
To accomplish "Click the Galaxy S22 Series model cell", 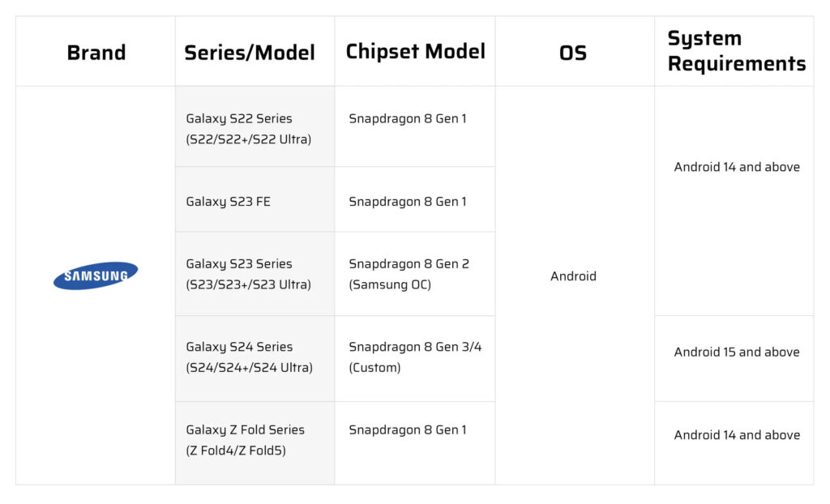I will 248,129.
